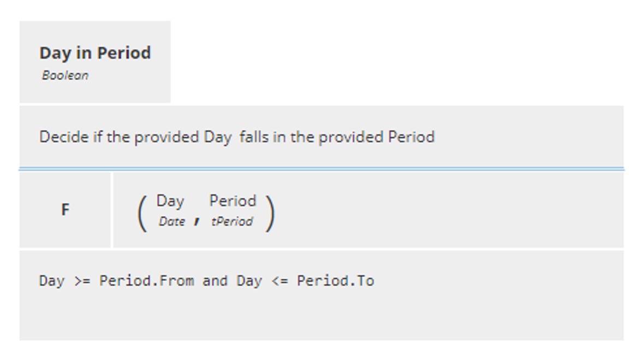Click the opening parenthesis of parameters

142,214
